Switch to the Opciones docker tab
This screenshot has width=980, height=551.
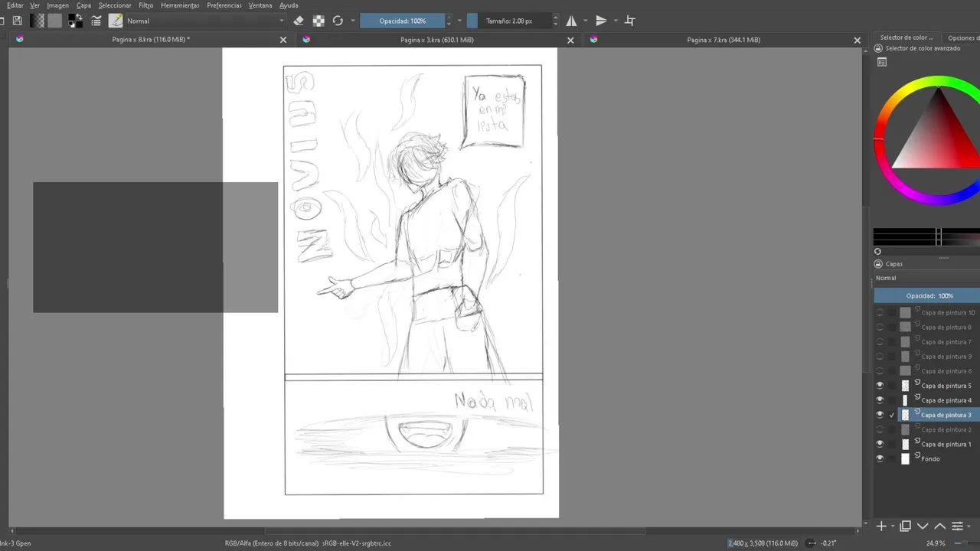click(962, 37)
